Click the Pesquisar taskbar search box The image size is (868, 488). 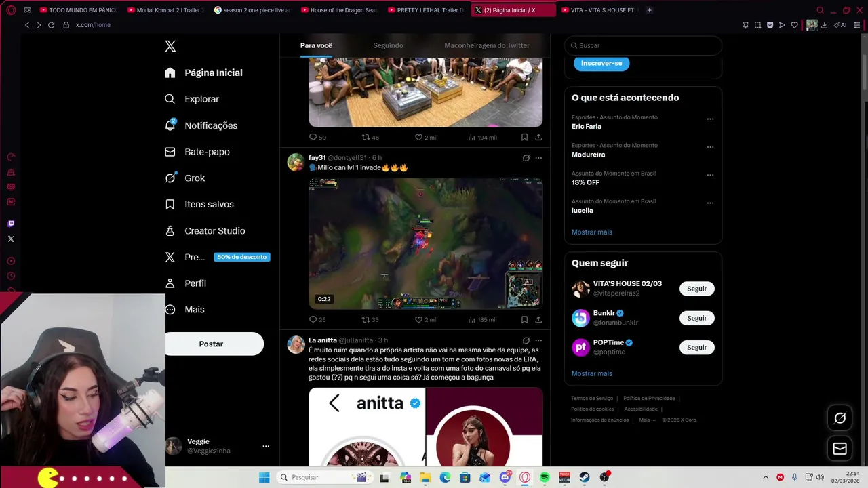pos(324,477)
